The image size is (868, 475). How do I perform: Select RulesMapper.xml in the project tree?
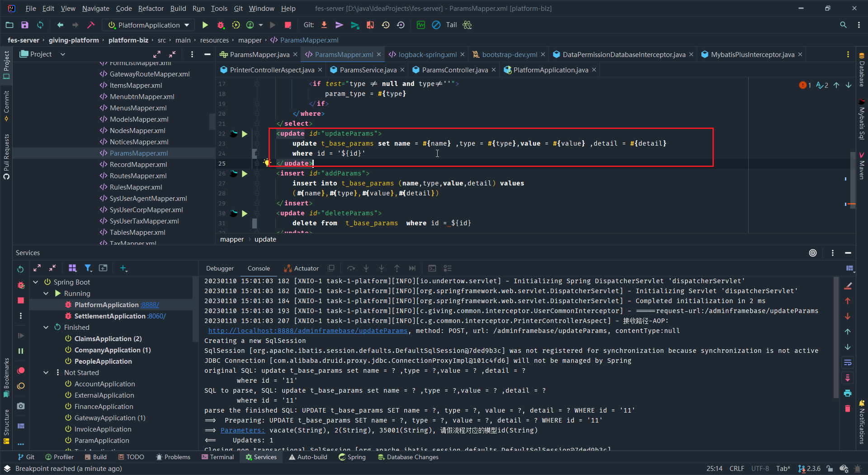[136, 187]
